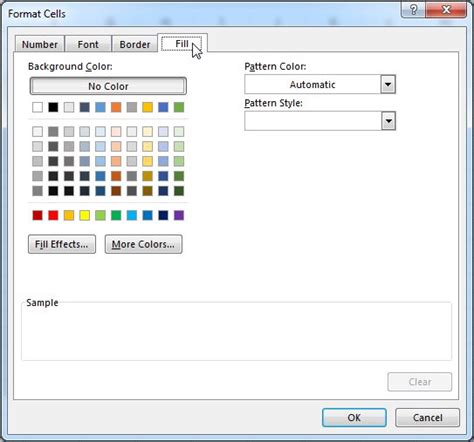This screenshot has width=474, height=442.
Task: Select dark navy standard color swatch
Action: coord(163,215)
